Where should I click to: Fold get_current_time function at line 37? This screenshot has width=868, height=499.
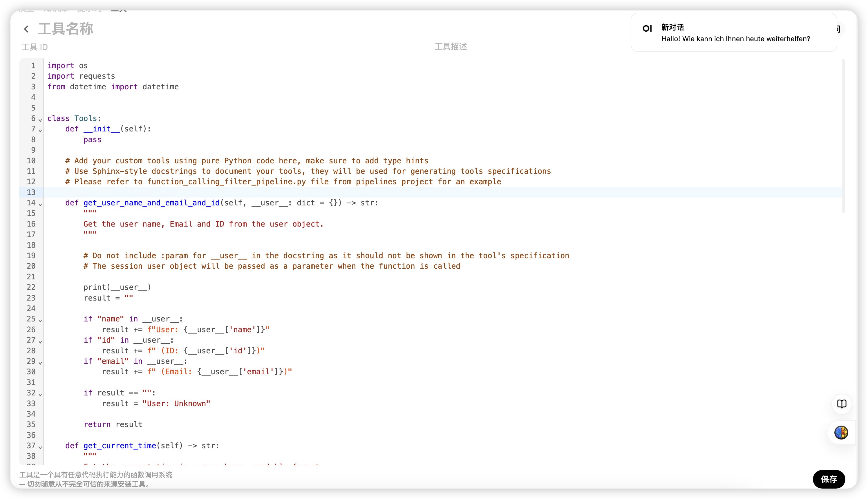pyautogui.click(x=40, y=447)
